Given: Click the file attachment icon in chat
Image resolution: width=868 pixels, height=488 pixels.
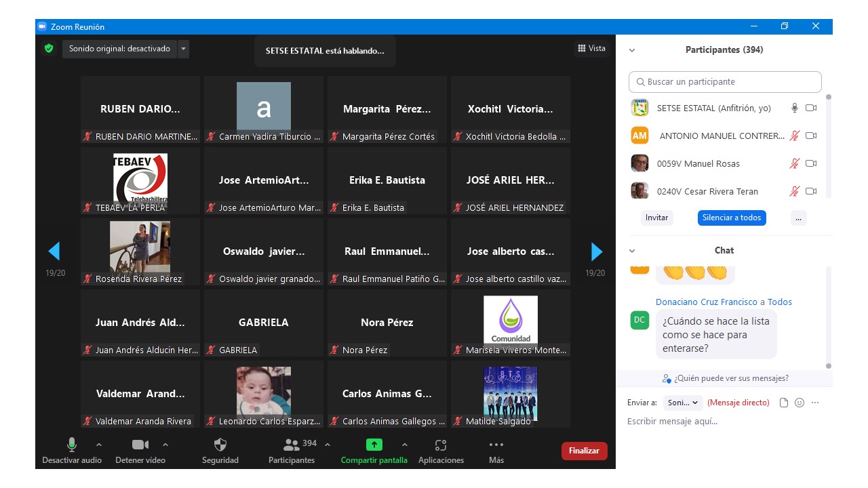Looking at the screenshot, I should pyautogui.click(x=784, y=403).
